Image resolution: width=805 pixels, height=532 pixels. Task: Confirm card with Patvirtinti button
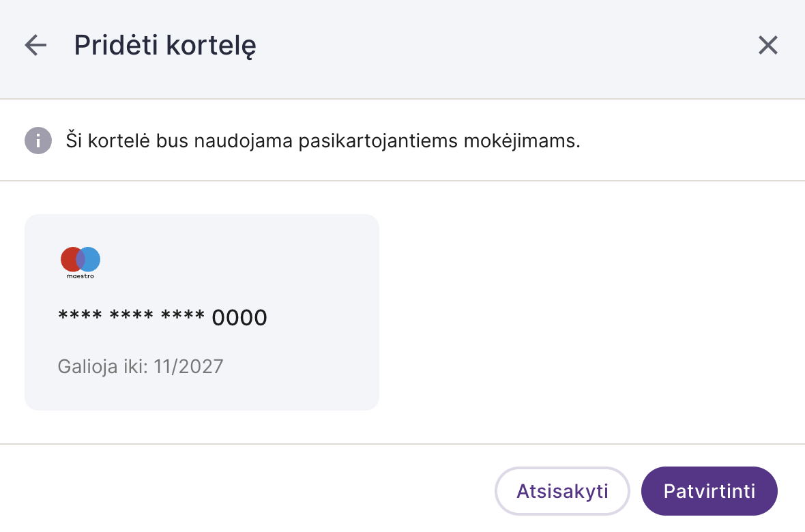[709, 491]
